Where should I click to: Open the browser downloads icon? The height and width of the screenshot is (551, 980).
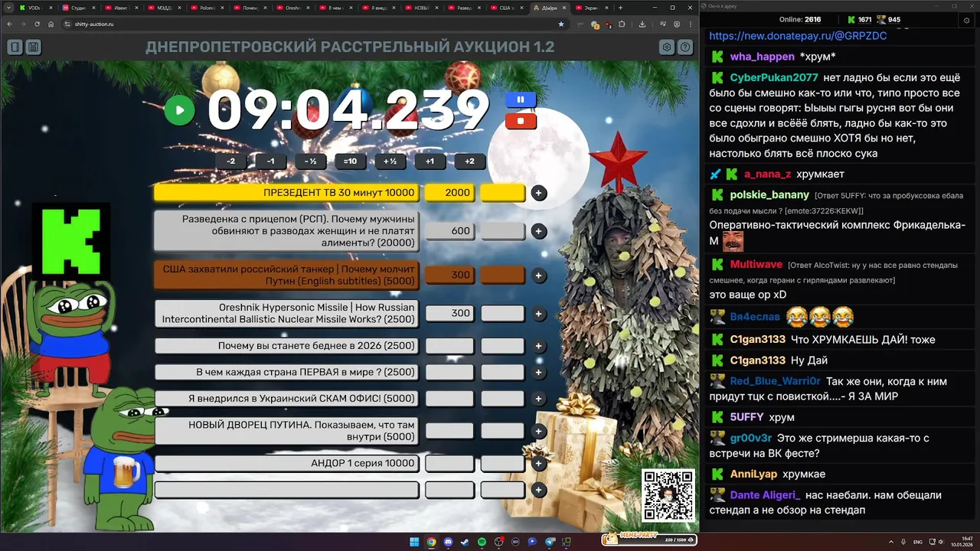pyautogui.click(x=642, y=24)
